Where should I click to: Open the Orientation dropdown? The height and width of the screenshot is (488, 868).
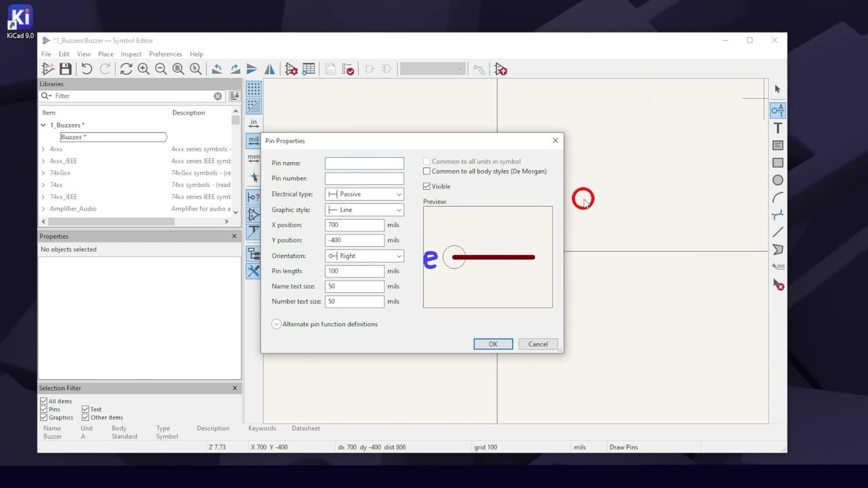pos(364,256)
